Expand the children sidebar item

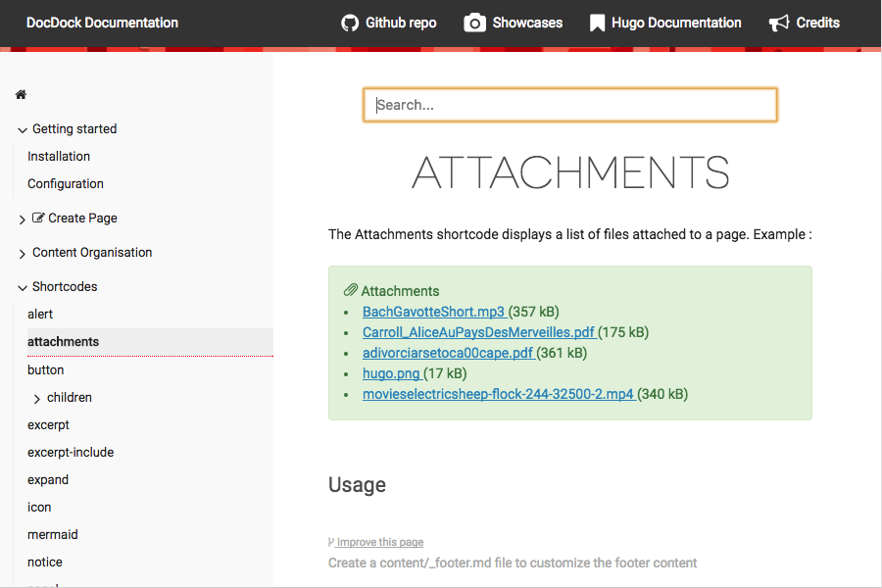pos(37,399)
